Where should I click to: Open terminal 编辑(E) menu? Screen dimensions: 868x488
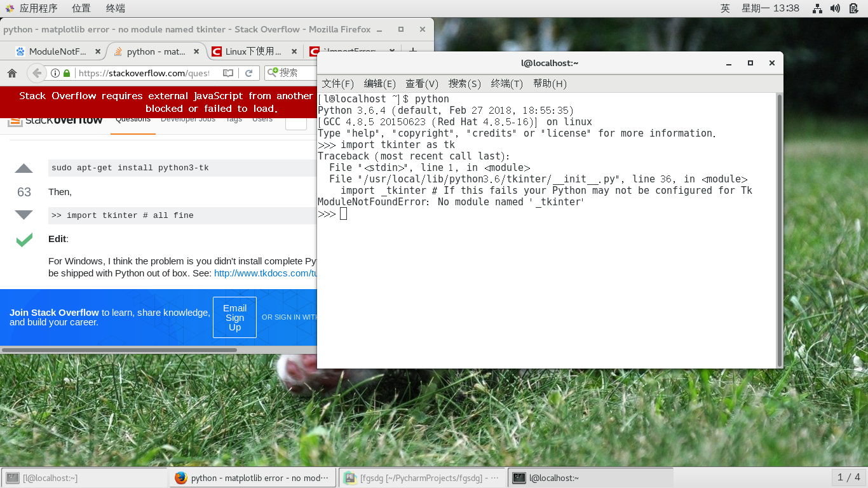(x=379, y=83)
